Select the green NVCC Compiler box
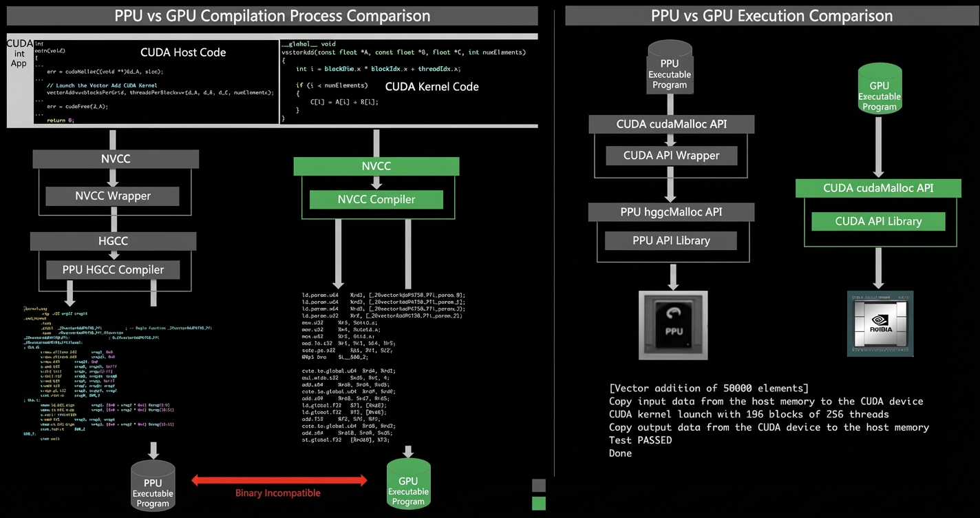The height and width of the screenshot is (518, 980). (376, 199)
